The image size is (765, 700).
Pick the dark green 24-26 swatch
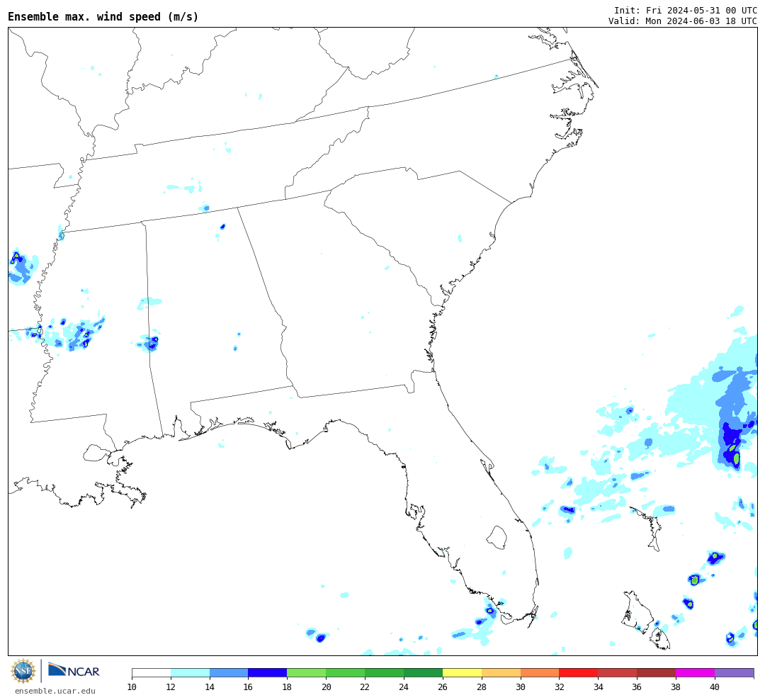(423, 672)
